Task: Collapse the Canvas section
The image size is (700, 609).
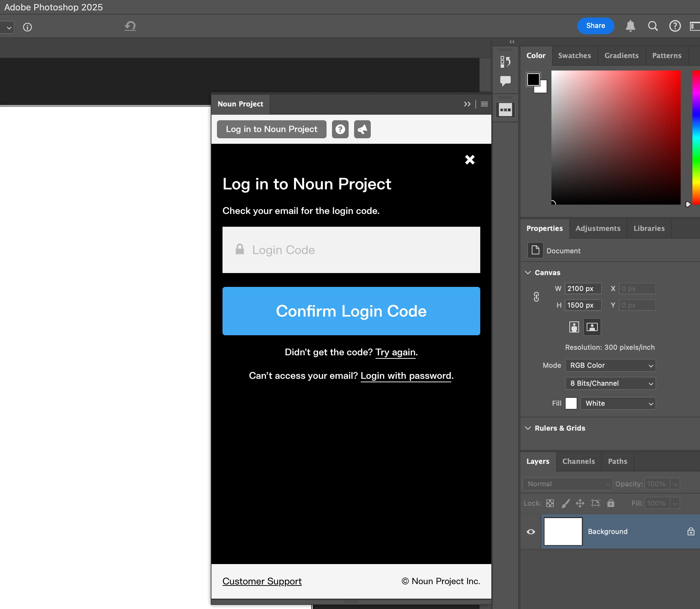Action: pyautogui.click(x=528, y=273)
